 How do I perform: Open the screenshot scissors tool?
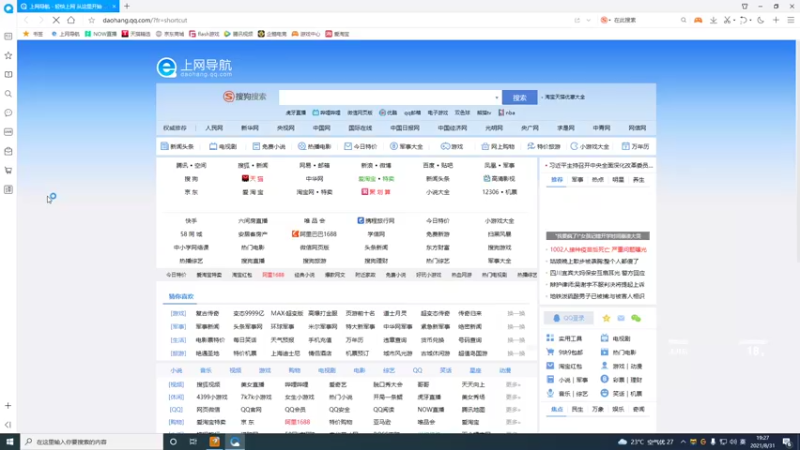727,20
